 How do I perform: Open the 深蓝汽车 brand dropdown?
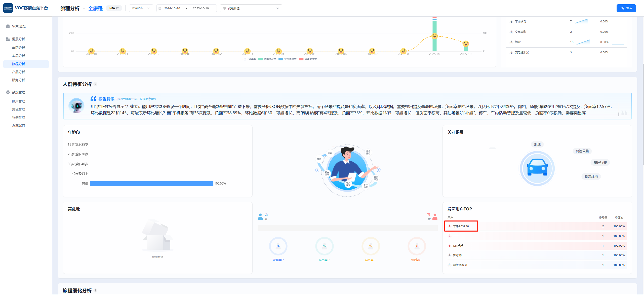[141, 8]
